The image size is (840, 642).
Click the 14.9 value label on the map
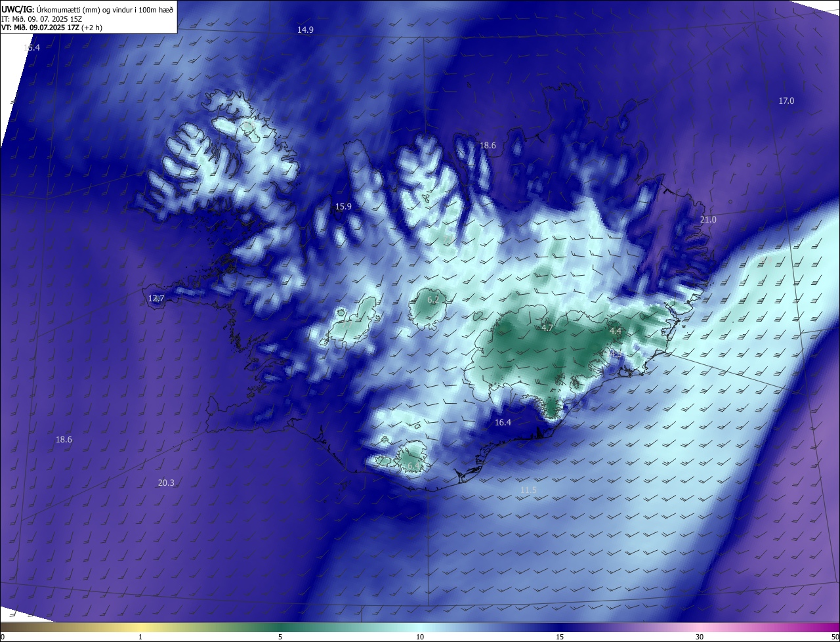[x=305, y=30]
